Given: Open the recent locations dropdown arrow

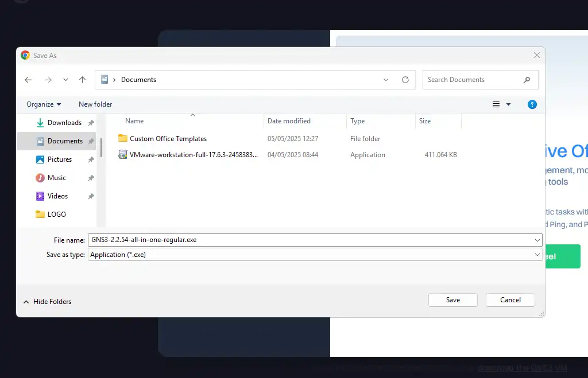Looking at the screenshot, I should pyautogui.click(x=65, y=80).
